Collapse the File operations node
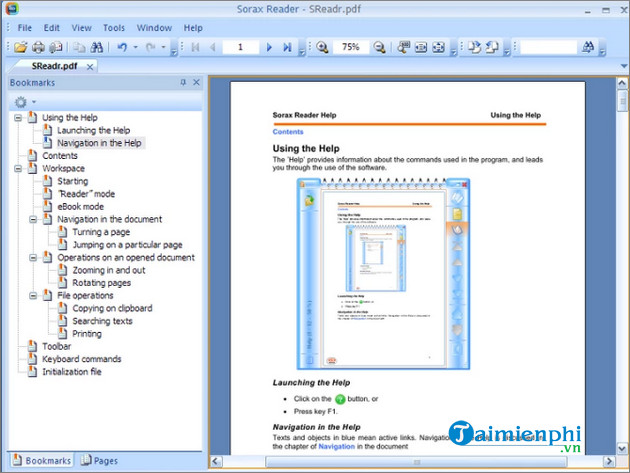 tap(33, 296)
